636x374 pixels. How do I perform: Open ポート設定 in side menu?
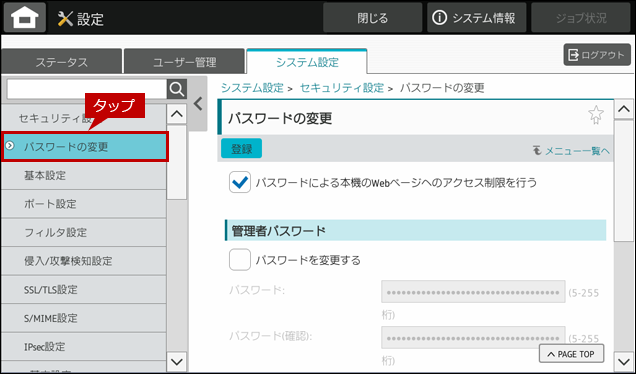click(x=84, y=204)
